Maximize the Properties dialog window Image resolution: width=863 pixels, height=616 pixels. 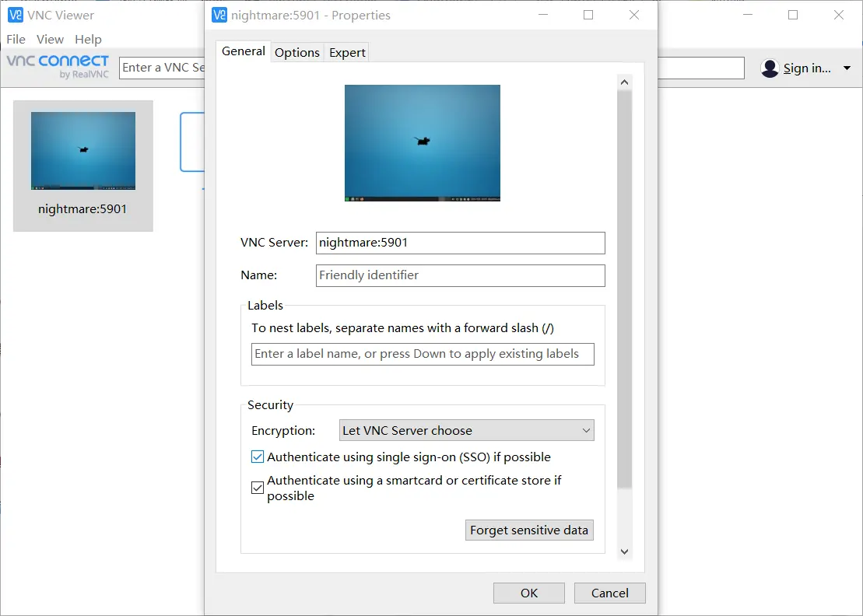[588, 15]
